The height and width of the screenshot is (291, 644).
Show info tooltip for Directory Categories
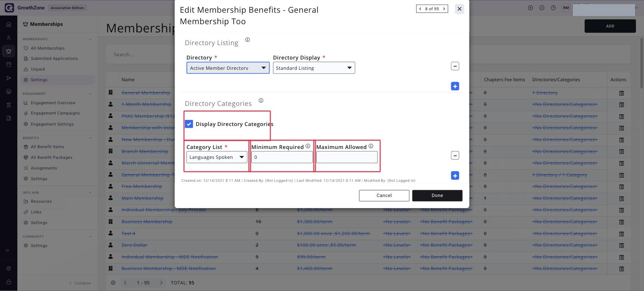point(261,101)
